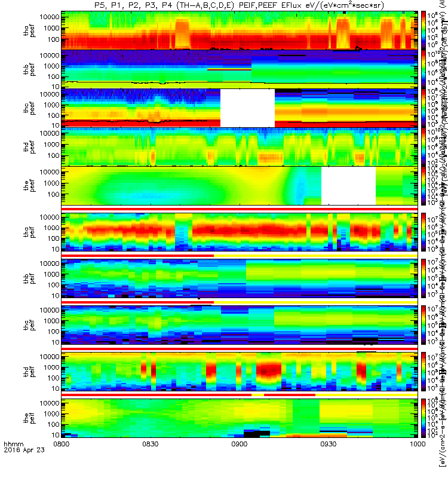Click the color bar beside thb peif panel

[424, 278]
